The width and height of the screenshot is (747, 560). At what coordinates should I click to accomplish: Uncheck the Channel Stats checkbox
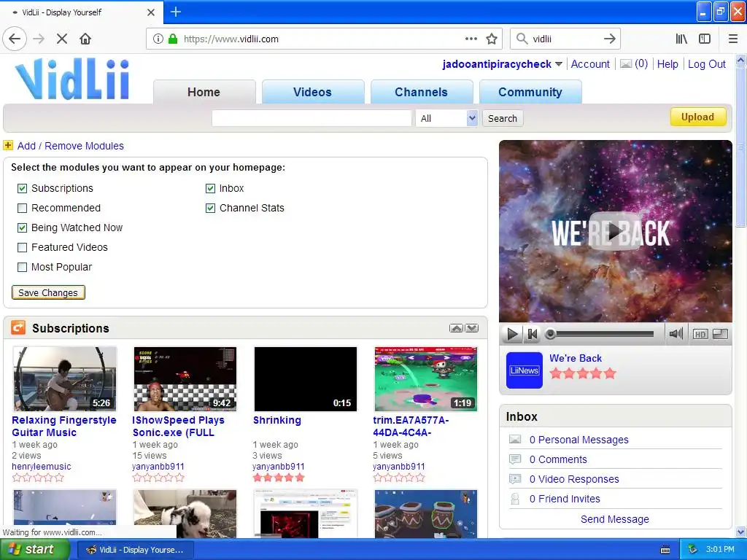(x=210, y=208)
